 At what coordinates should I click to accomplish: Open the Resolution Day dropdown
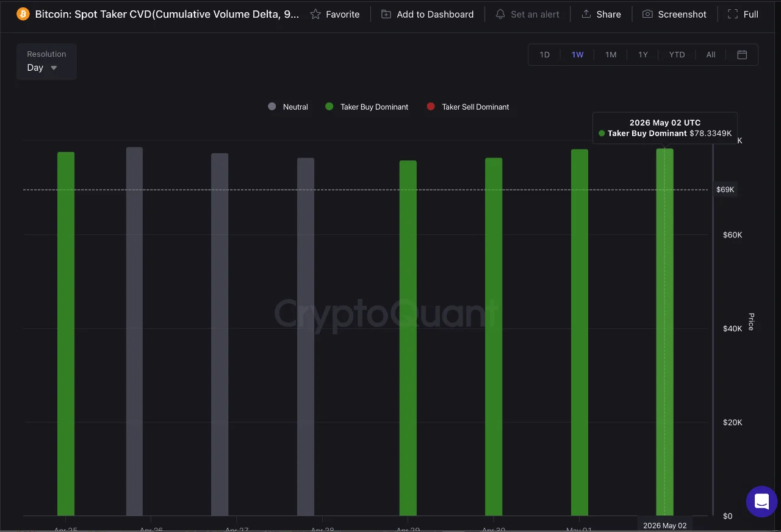point(46,62)
